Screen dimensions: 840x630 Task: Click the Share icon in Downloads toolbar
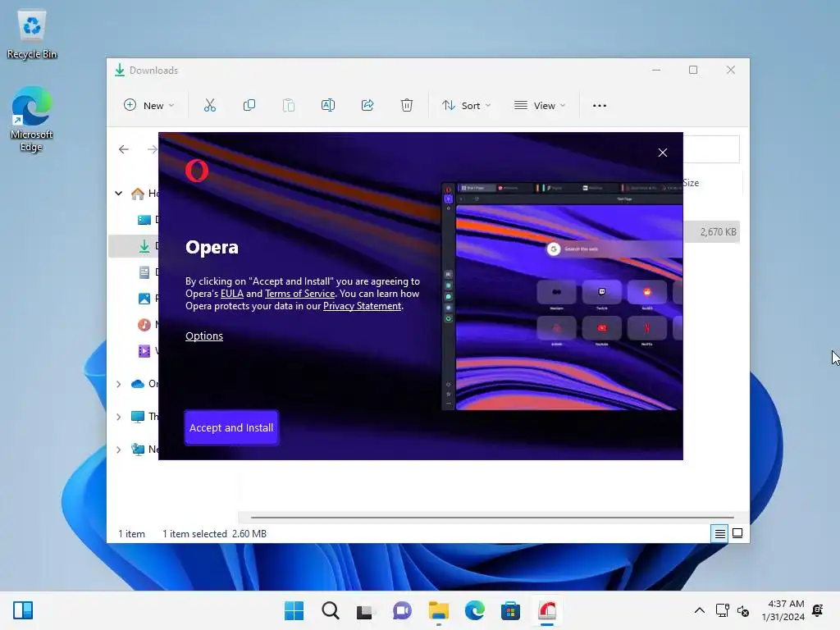[x=367, y=106]
